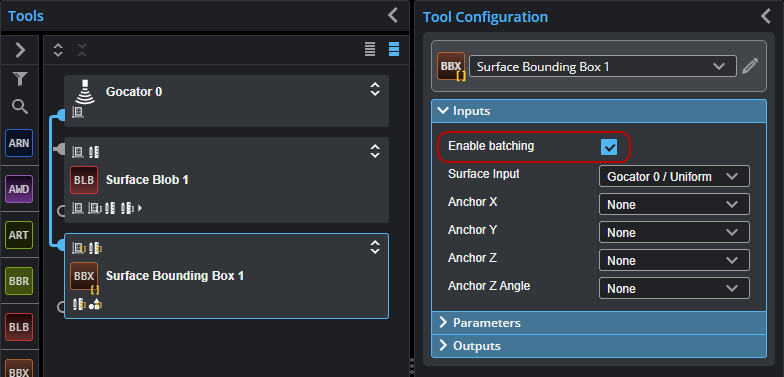The height and width of the screenshot is (377, 784).
Task: Open the search magnifier icon
Action: pos(20,106)
